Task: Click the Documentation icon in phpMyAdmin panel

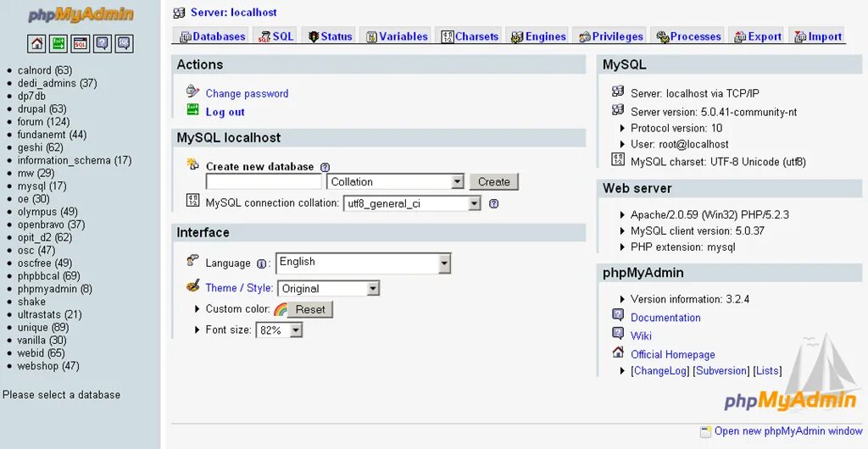Action: (618, 315)
